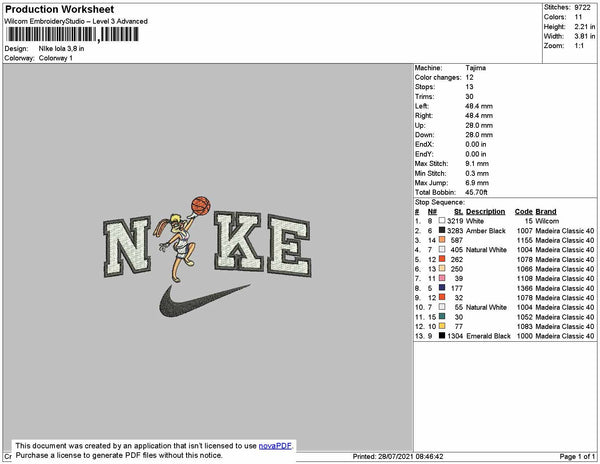Screen dimensions: 600x464
Task: Click the Stitches value '9722'
Action: pyautogui.click(x=582, y=7)
